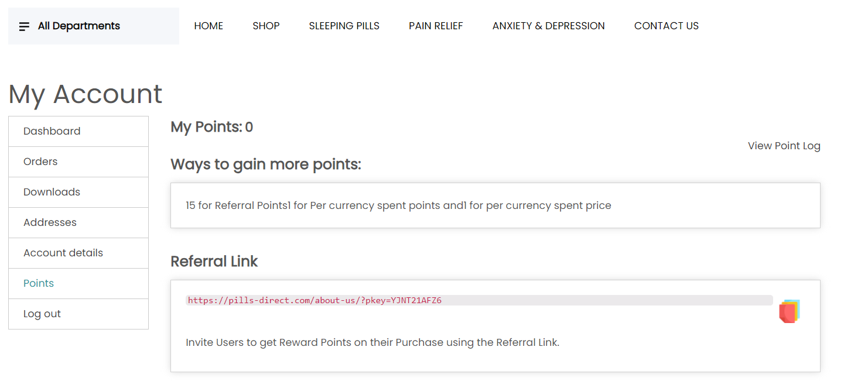
Task: Open Account details section
Action: click(78, 253)
